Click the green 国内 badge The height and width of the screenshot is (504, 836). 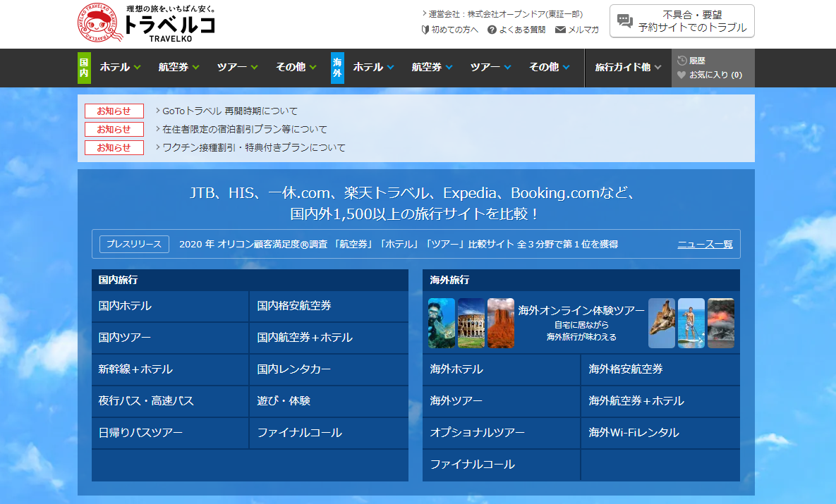tap(84, 68)
